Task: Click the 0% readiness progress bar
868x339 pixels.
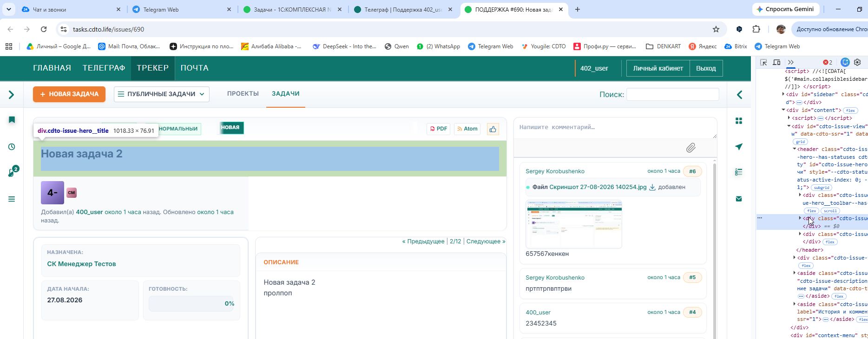Action: pyautogui.click(x=191, y=304)
